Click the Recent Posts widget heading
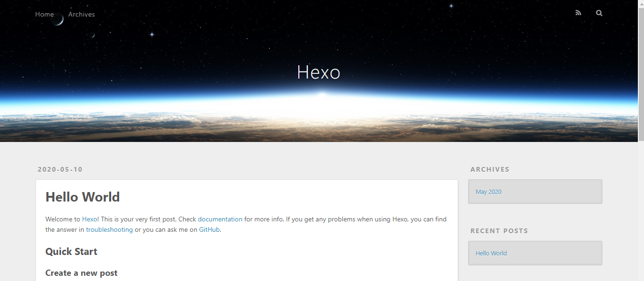This screenshot has height=281, width=644. coord(499,231)
